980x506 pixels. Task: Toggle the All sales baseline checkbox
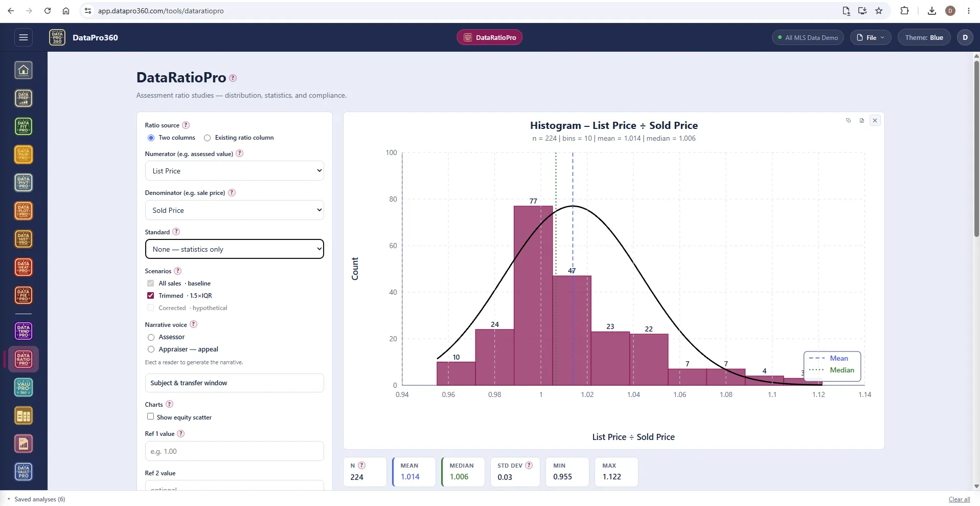[150, 283]
